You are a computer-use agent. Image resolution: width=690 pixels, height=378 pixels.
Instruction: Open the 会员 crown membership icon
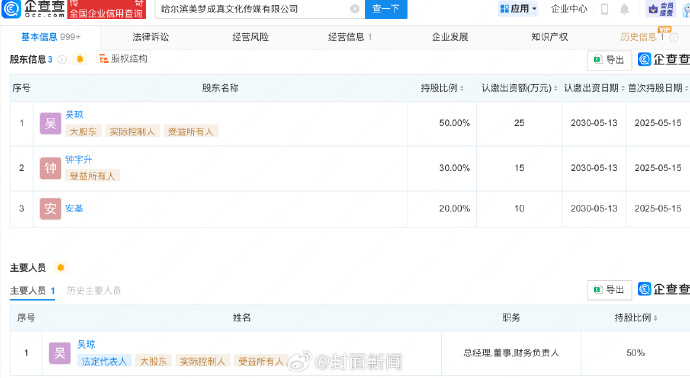(x=661, y=9)
